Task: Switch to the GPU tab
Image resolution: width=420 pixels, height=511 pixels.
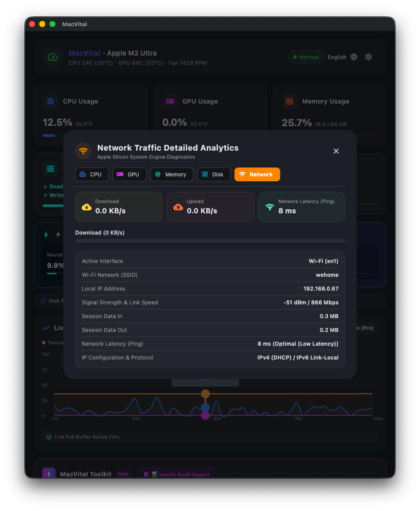Action: [129, 174]
